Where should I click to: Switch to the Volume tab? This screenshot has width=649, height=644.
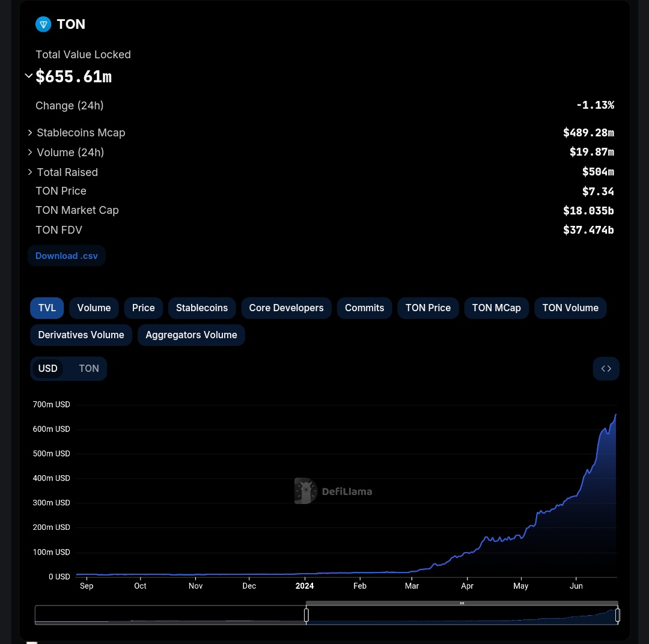(x=94, y=308)
